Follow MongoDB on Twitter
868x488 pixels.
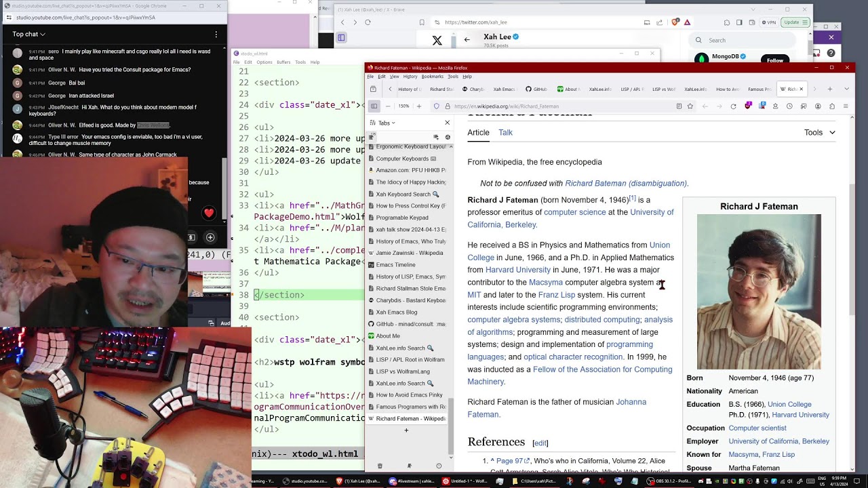click(775, 60)
